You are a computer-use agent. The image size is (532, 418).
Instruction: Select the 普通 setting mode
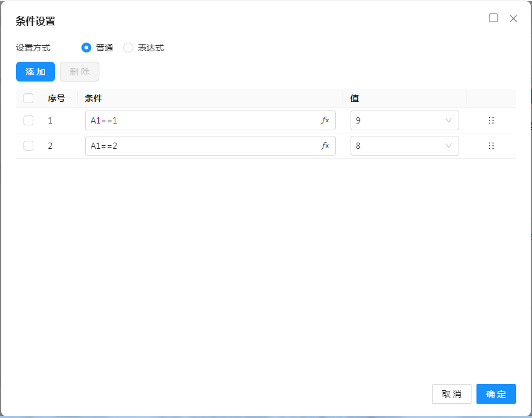click(x=86, y=48)
